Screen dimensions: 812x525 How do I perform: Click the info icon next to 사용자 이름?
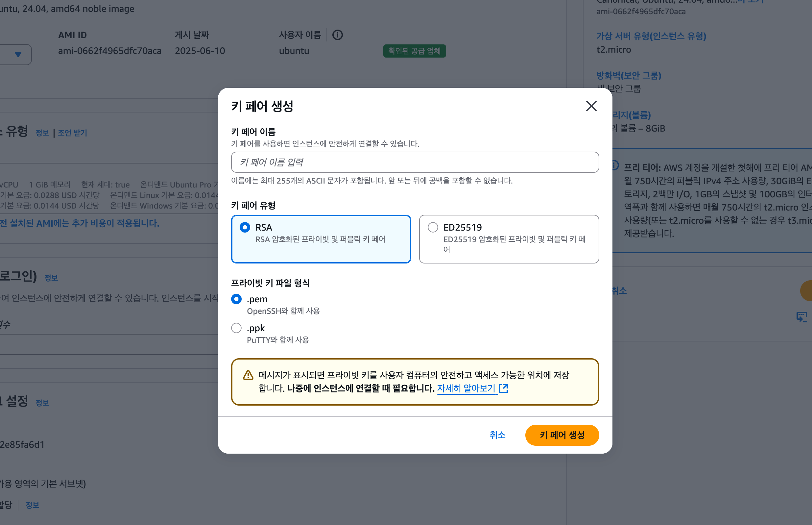[x=337, y=35]
